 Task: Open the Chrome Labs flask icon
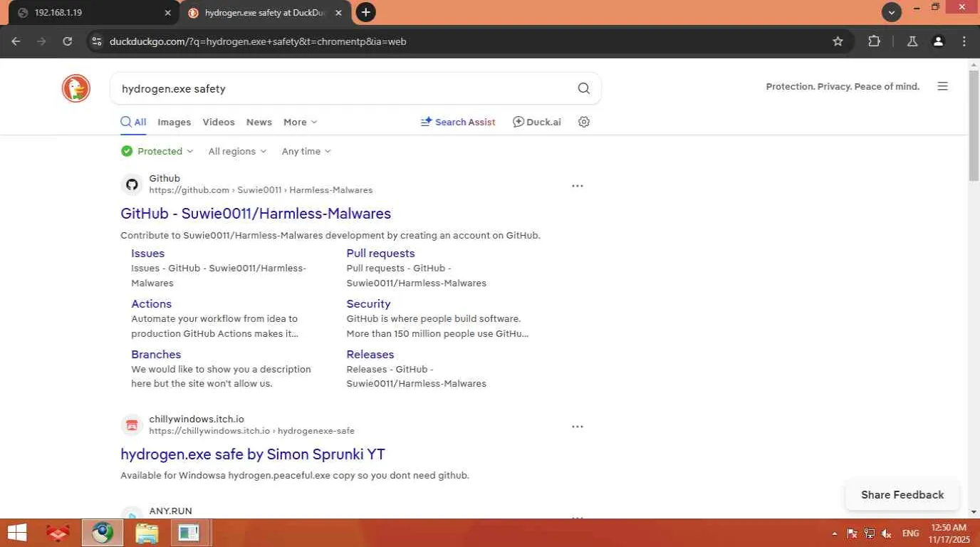(x=912, y=41)
